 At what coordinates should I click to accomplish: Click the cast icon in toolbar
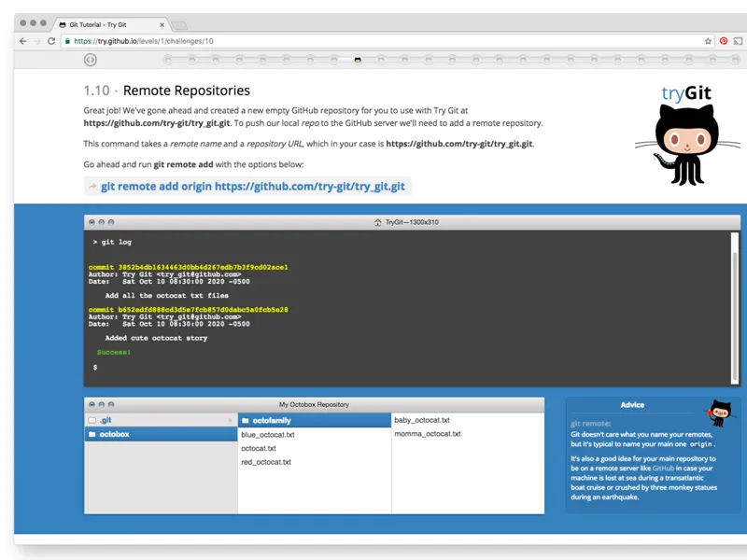(738, 41)
